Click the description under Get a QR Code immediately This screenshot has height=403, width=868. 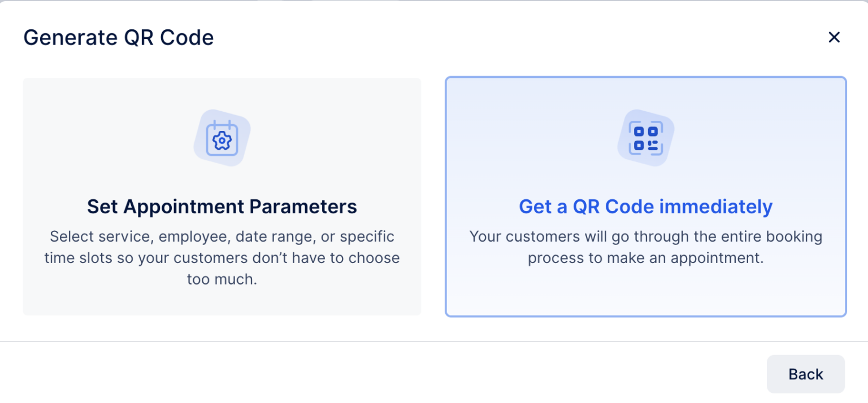point(646,247)
